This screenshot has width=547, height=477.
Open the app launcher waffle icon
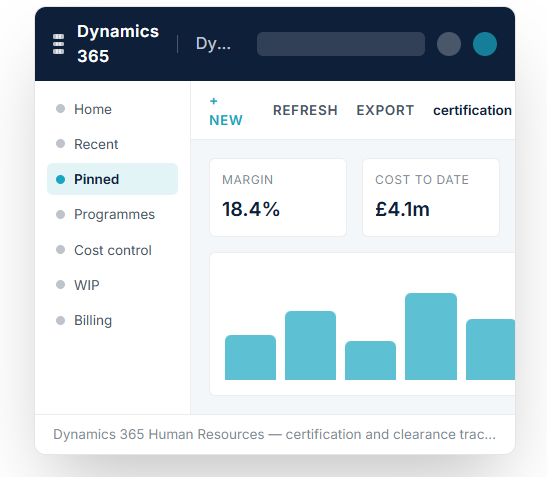click(x=58, y=44)
